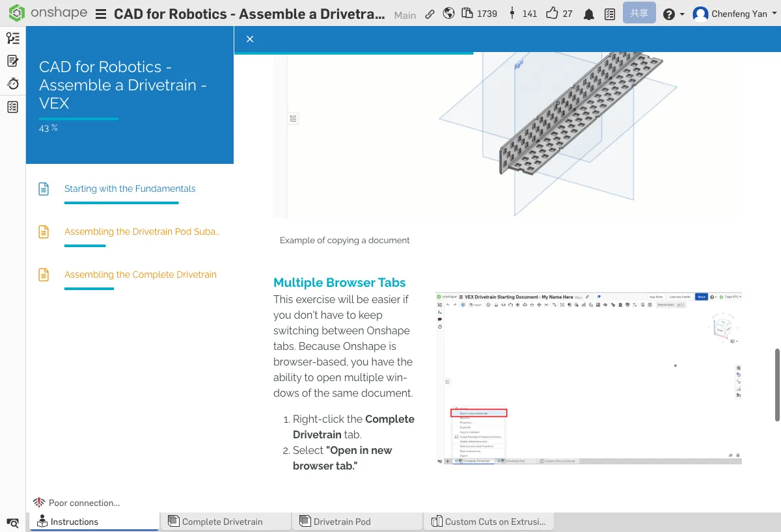Screen dimensions: 781x532
Task: Click the vertical scrollbar thumb on the right
Action: point(776,384)
